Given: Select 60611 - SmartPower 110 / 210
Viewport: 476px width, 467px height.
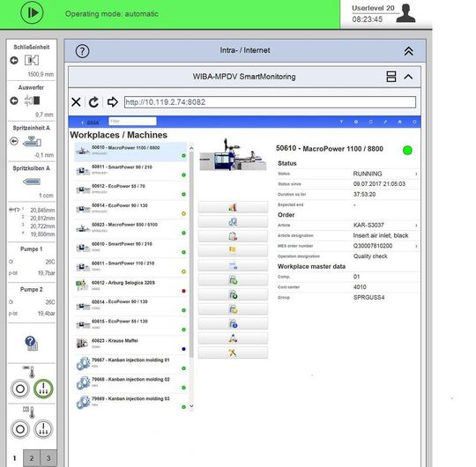Looking at the screenshot, I should coord(130,267).
